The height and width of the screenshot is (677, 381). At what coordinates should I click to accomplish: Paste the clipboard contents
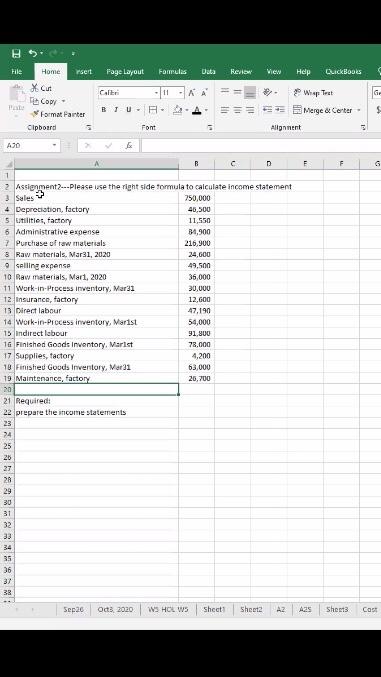tap(16, 99)
